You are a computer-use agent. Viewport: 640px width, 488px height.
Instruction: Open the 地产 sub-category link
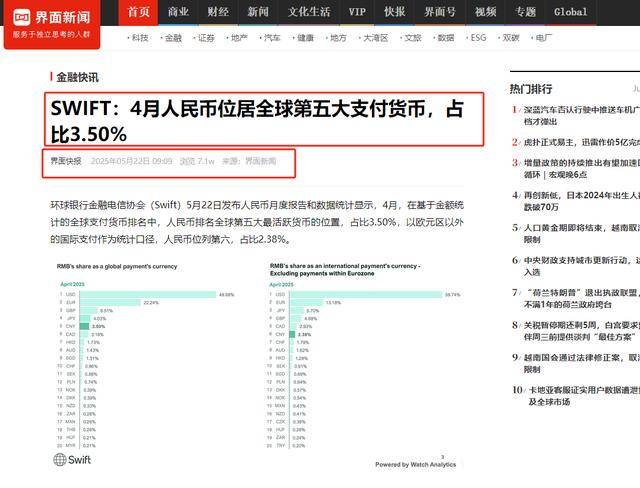(237, 38)
